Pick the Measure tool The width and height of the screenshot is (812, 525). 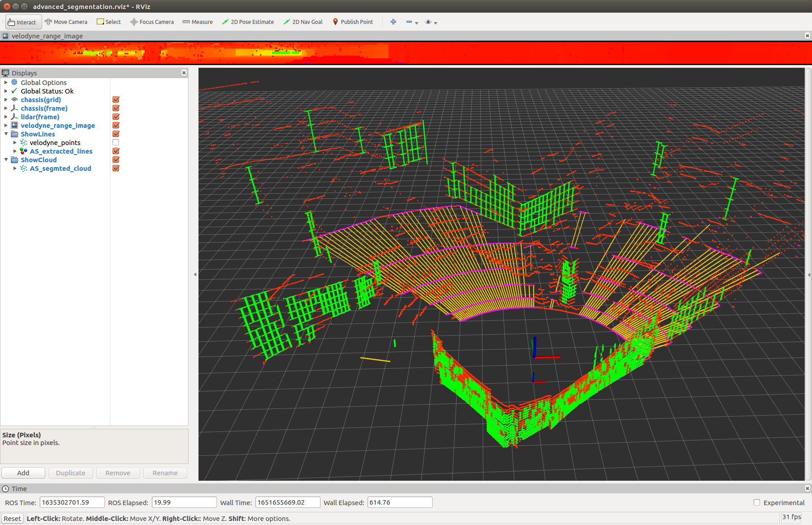pyautogui.click(x=198, y=22)
